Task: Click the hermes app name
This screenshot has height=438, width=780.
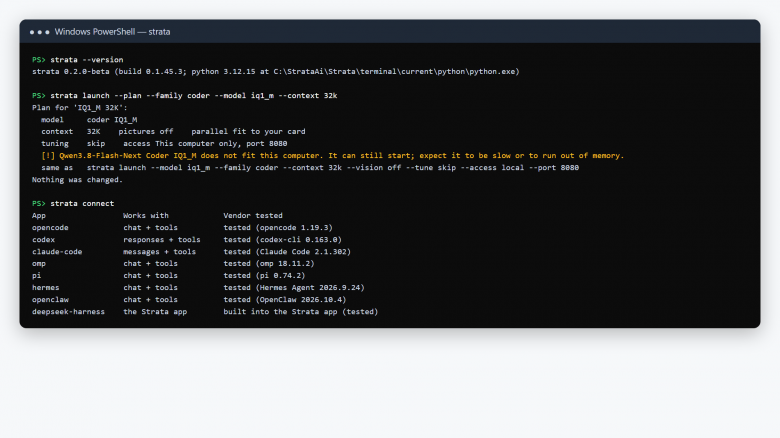Action: 45,288
